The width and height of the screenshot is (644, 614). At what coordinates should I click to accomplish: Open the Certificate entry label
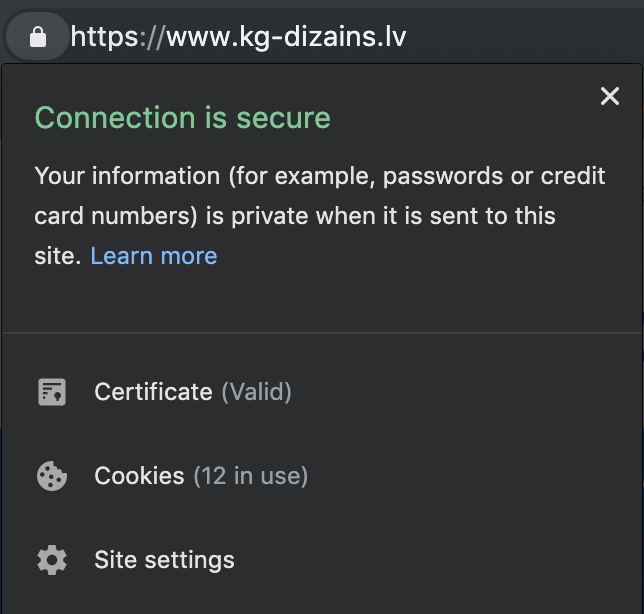pyautogui.click(x=153, y=392)
